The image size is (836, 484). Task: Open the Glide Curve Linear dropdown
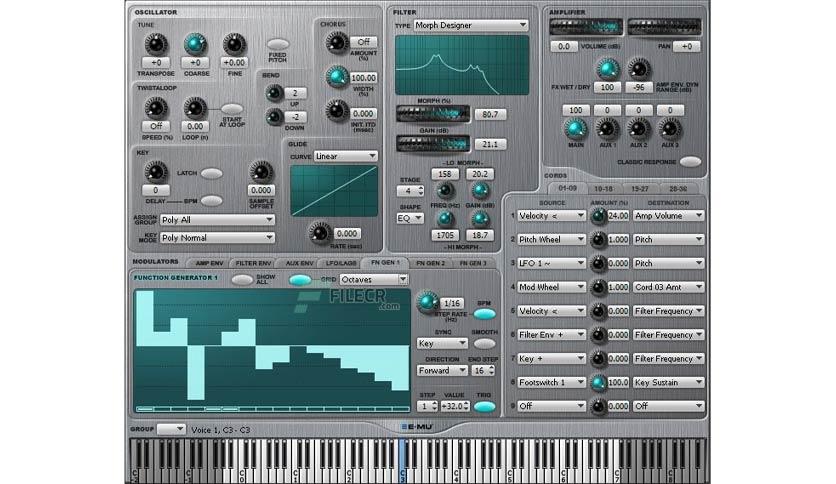(x=345, y=156)
